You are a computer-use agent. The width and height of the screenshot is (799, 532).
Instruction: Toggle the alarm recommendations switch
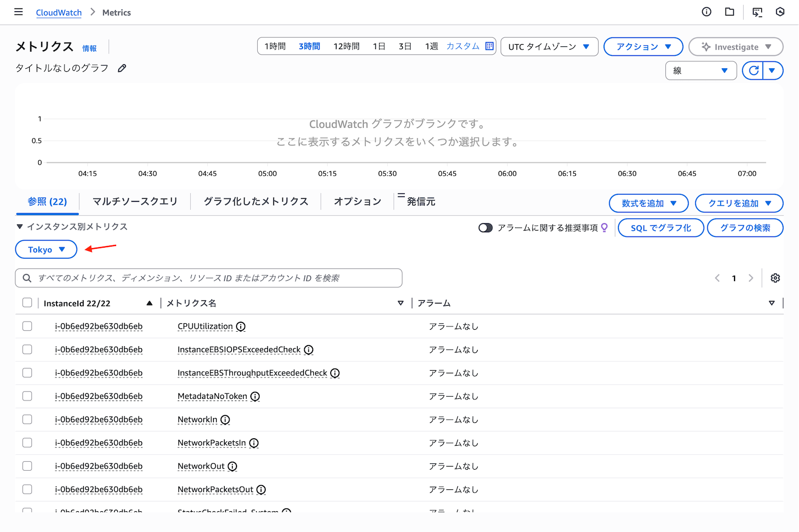(485, 228)
